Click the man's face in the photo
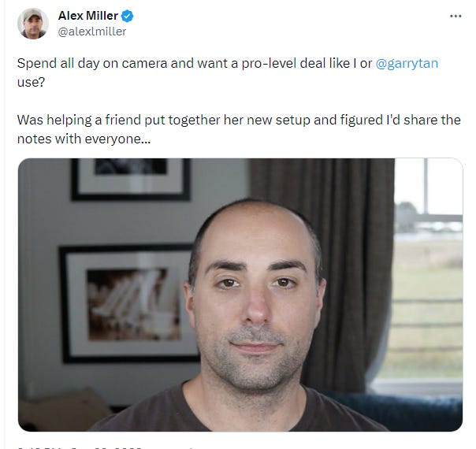The width and height of the screenshot is (476, 449). (x=255, y=296)
